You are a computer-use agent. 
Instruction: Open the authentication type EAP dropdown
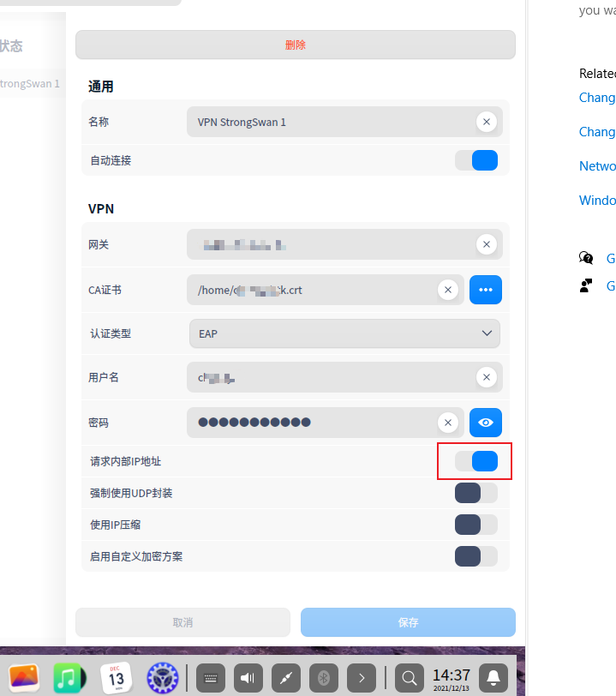(344, 333)
